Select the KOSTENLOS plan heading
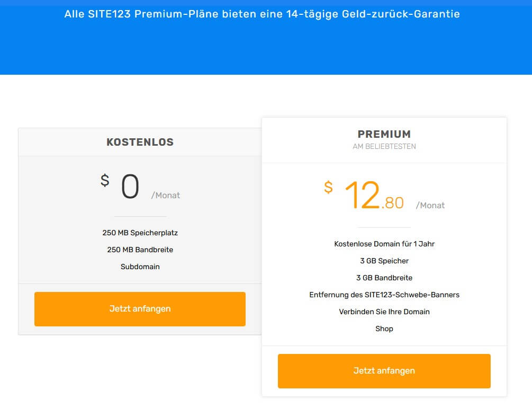 pos(140,142)
